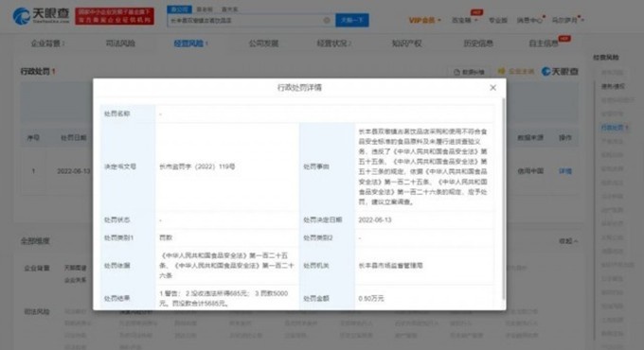Viewport: 644px width, 350px height.
Task: Click the 行政处罚详情 dialog title
Action: (x=299, y=88)
